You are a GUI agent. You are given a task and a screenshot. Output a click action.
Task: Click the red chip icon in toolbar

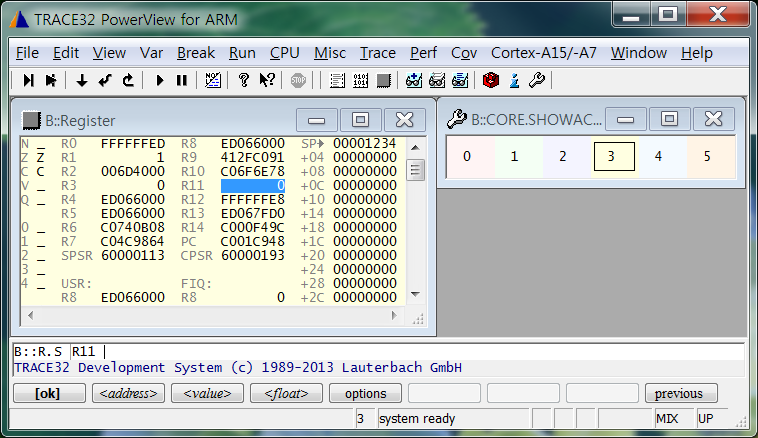(490, 80)
